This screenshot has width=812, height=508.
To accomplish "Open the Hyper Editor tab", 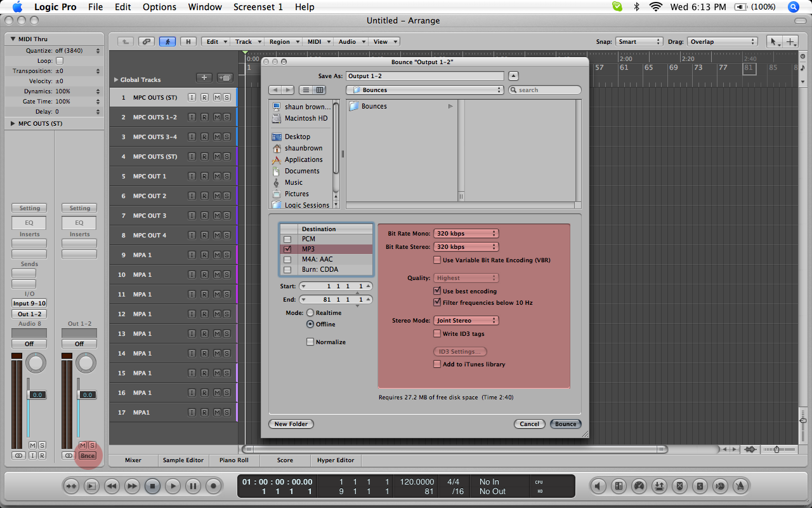I will click(336, 460).
